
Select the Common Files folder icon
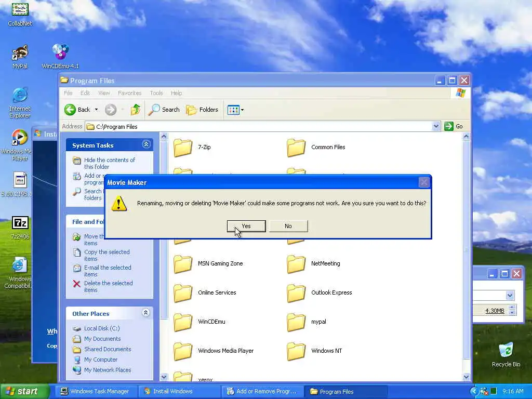[x=296, y=148]
